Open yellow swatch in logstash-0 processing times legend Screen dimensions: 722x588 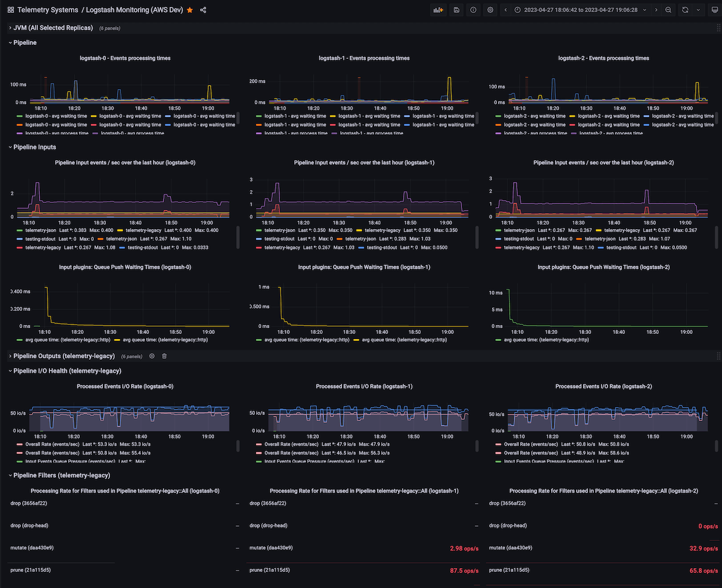tap(94, 116)
